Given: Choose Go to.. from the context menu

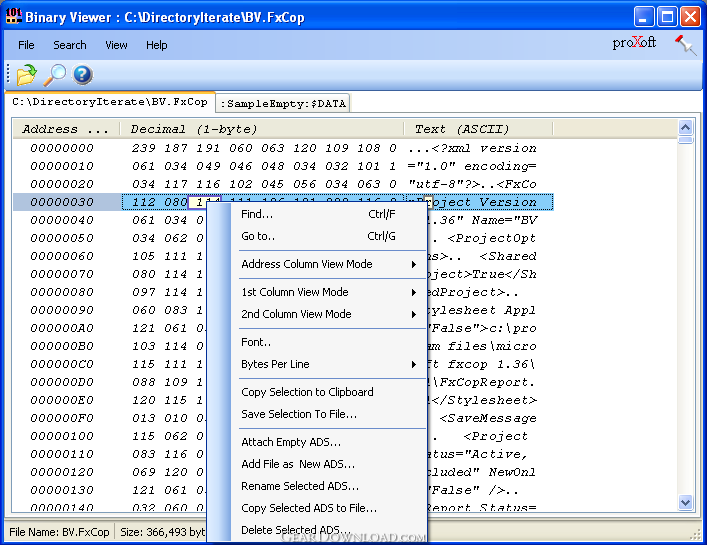Looking at the screenshot, I should 317,236.
